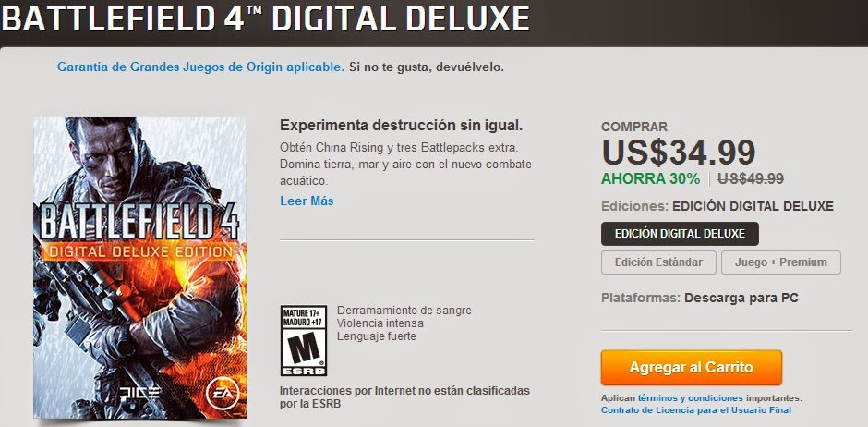
Task: Select the Edición Digital Deluxe edition
Action: tap(680, 234)
